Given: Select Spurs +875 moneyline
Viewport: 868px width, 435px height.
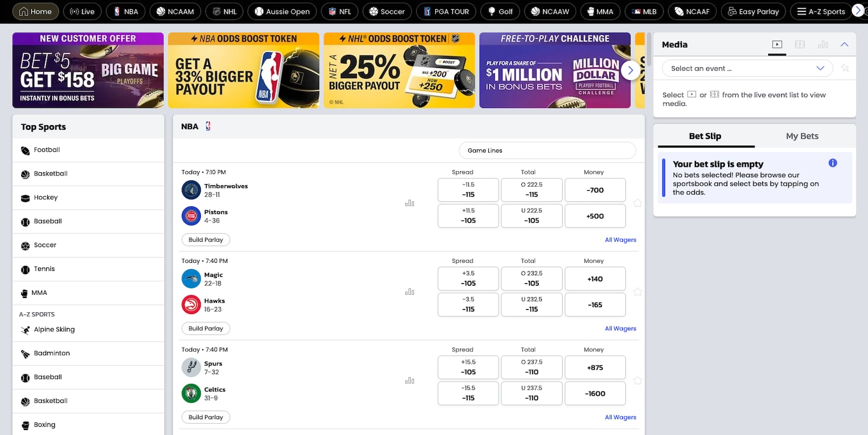Looking at the screenshot, I should tap(595, 367).
